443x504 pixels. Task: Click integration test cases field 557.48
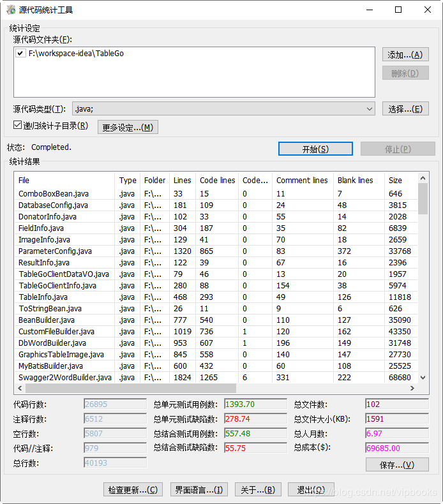click(255, 433)
